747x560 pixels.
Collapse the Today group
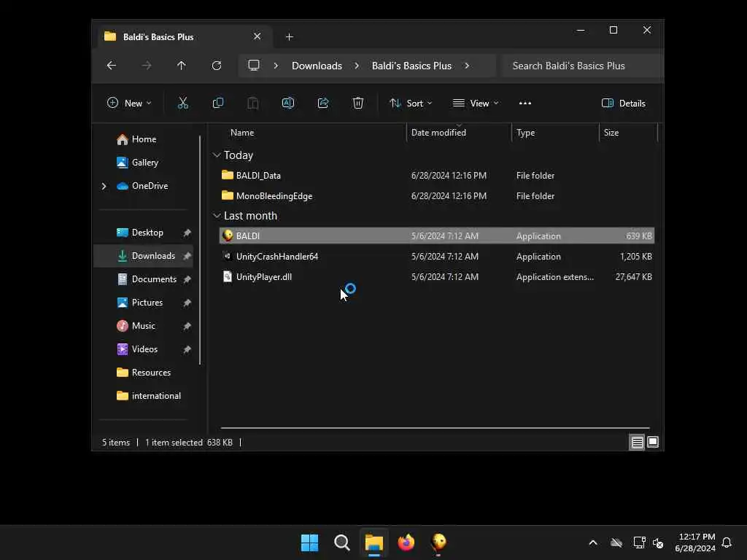217,155
